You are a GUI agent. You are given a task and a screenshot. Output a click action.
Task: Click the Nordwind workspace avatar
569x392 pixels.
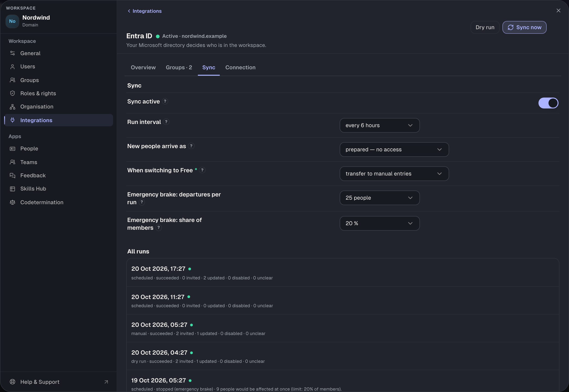[12, 21]
